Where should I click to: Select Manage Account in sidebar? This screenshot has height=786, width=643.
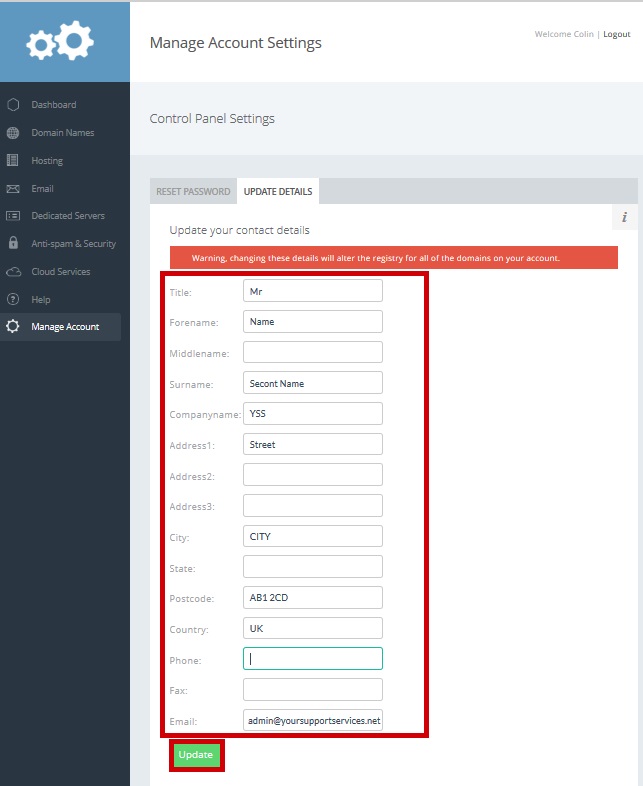coord(65,327)
